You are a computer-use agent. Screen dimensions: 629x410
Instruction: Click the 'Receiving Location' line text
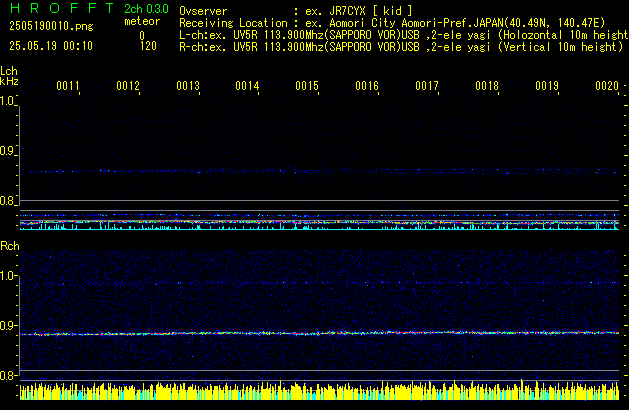[392, 23]
